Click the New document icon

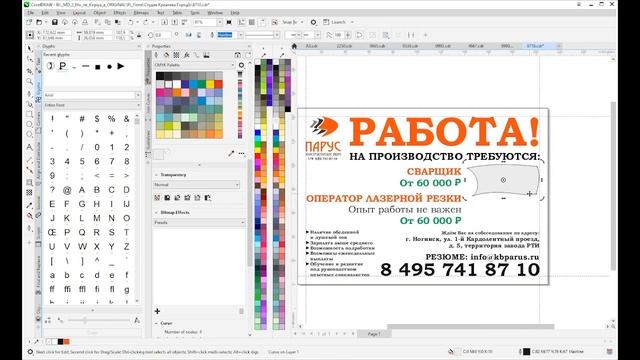pos(29,22)
